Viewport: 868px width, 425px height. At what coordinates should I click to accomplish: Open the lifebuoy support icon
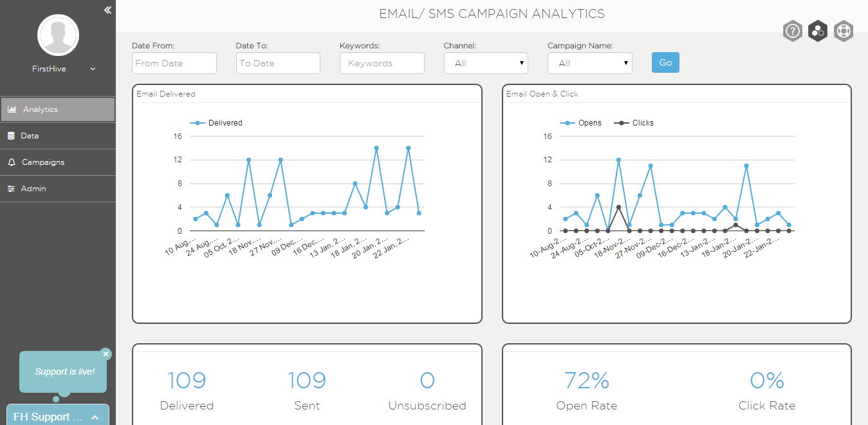coord(844,31)
